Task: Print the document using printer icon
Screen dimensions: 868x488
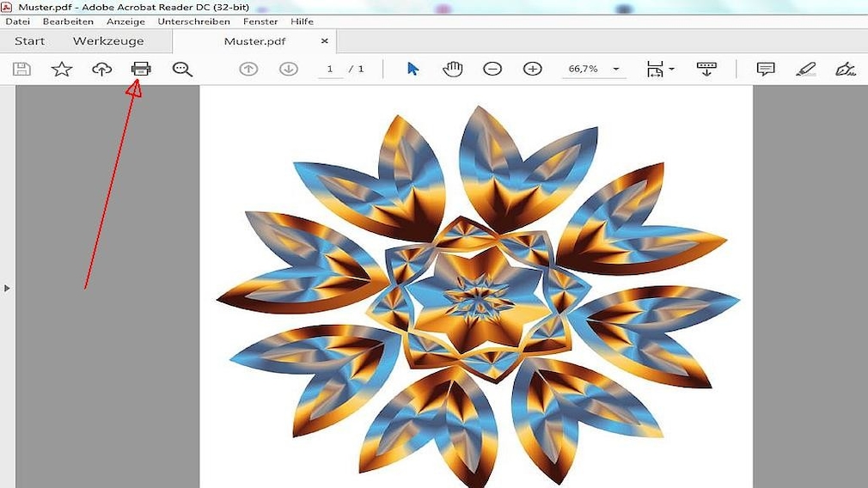Action: point(141,69)
